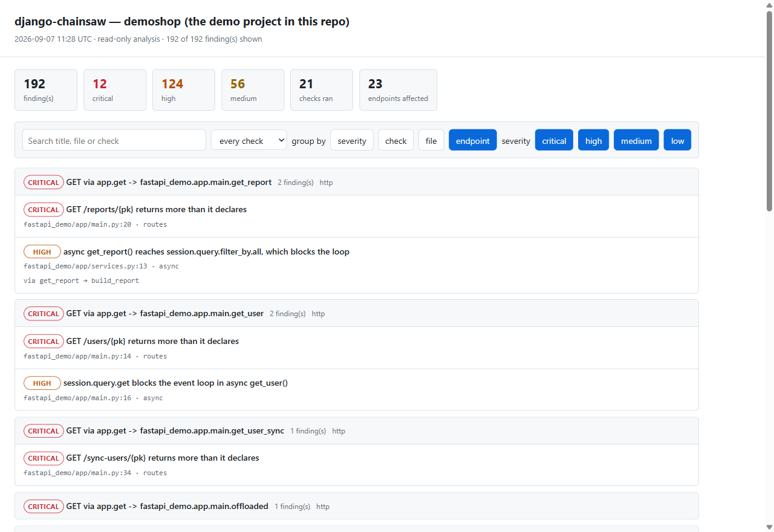Group findings by severity
The height and width of the screenshot is (532, 774).
pyautogui.click(x=352, y=140)
